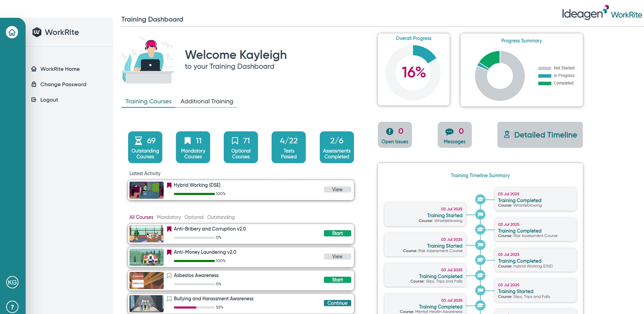
Task: Click the bookmark icon on Mandatory Courses card
Action: (x=187, y=140)
